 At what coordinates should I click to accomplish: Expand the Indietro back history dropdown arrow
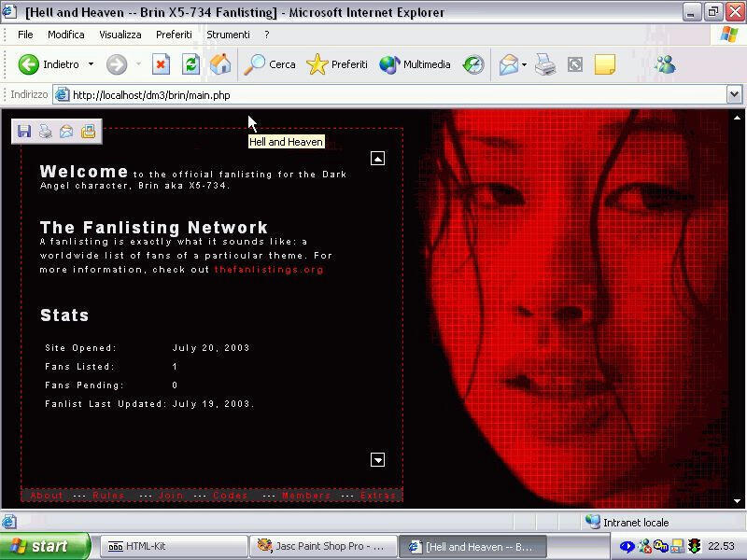[x=91, y=64]
